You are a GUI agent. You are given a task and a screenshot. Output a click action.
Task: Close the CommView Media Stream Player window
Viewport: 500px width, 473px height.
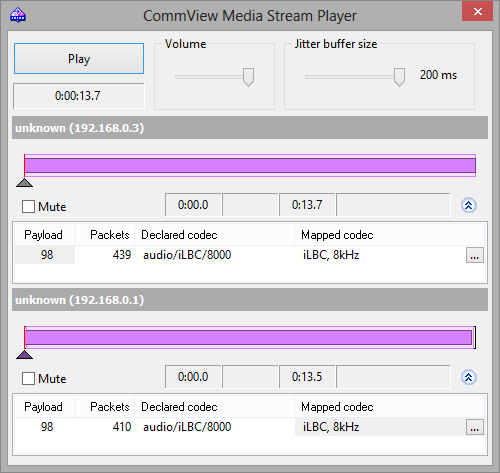tap(477, 12)
